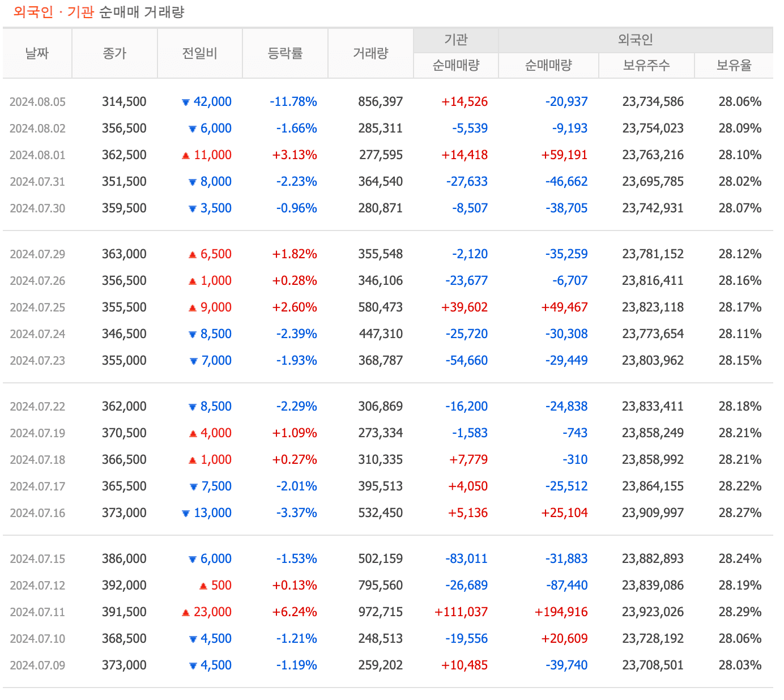Select the blue down arrow beside 8,500 on 2024.07.22
This screenshot has height=700, width=784.
point(192,406)
